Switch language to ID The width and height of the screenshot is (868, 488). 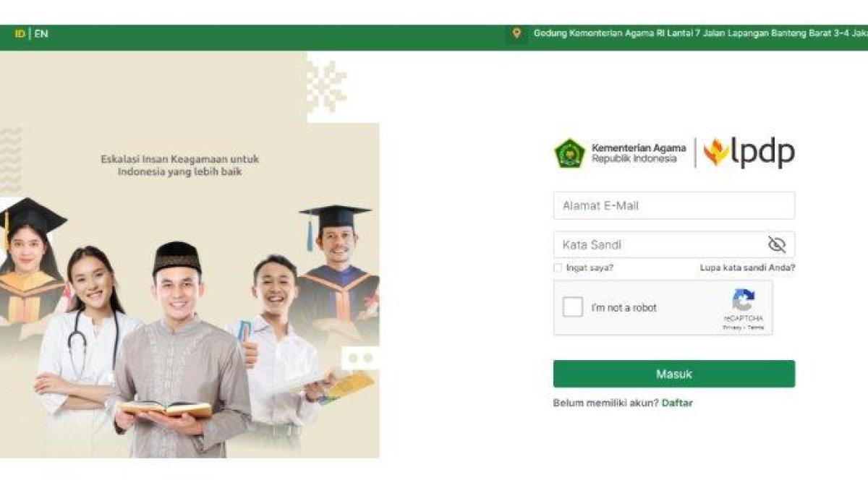pos(20,33)
